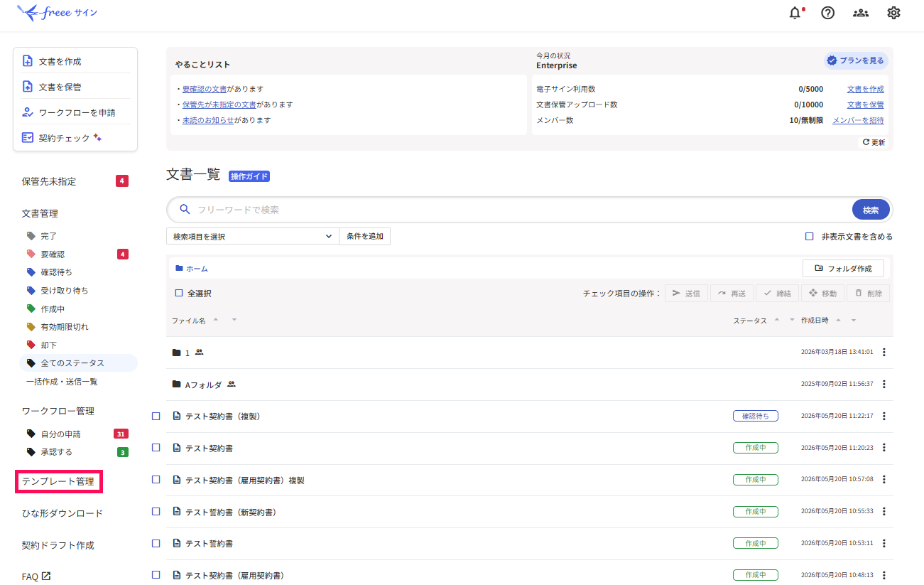The width and height of the screenshot is (924, 585).
Task: Click the home folder icon in breadcrumb
Action: pyautogui.click(x=179, y=269)
